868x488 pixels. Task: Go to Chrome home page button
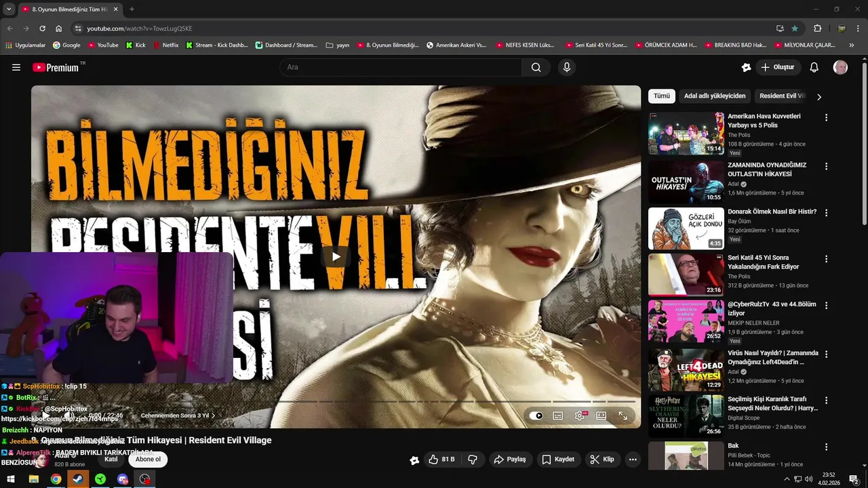pyautogui.click(x=59, y=28)
